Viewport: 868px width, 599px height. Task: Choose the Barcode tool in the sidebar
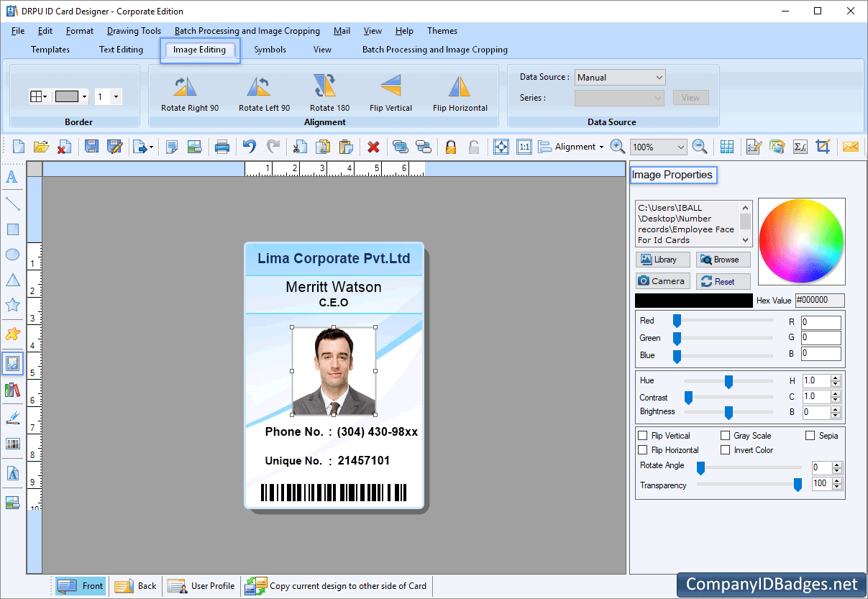(12, 444)
